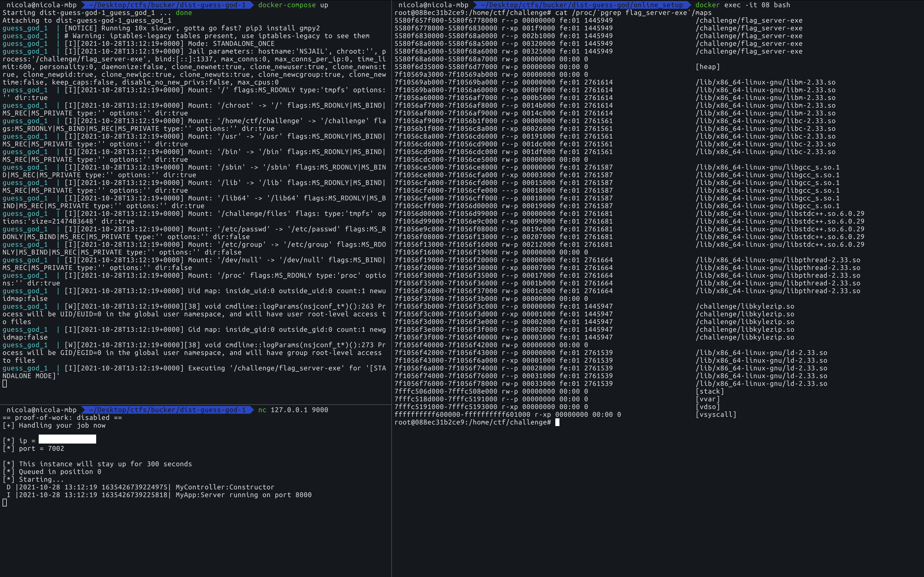
Task: Click the [vdso] mapping label
Action: pos(707,407)
